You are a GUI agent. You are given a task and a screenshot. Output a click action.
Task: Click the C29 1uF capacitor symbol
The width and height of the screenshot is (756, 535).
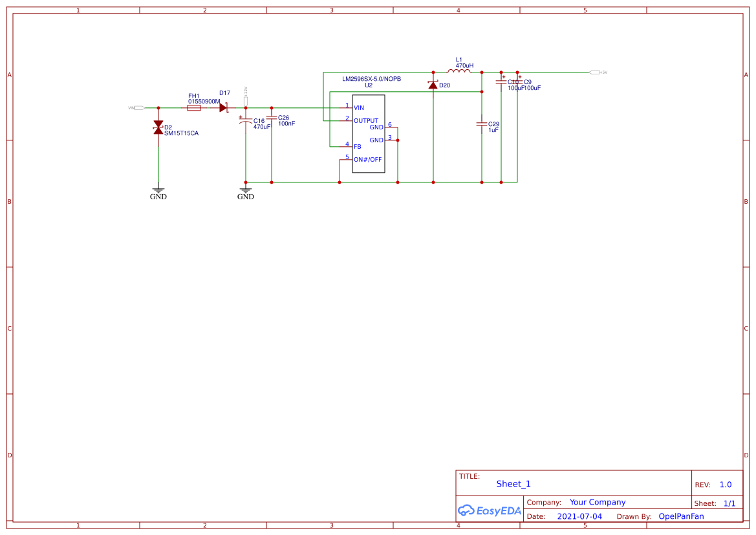(482, 124)
